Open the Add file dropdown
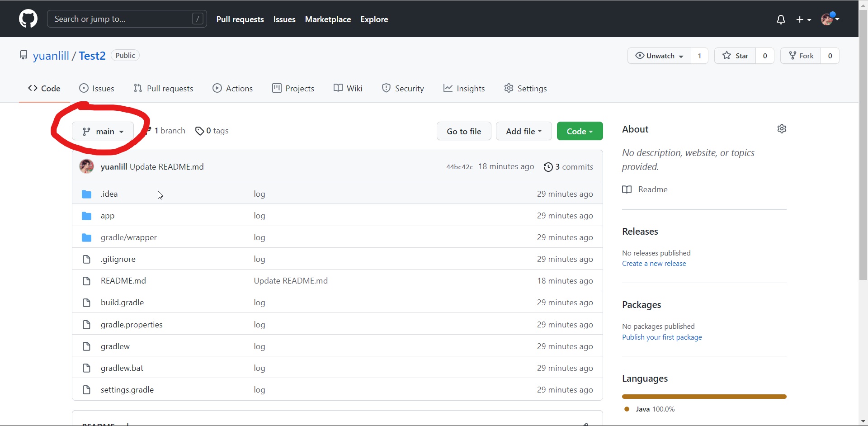Image resolution: width=868 pixels, height=426 pixels. click(524, 131)
